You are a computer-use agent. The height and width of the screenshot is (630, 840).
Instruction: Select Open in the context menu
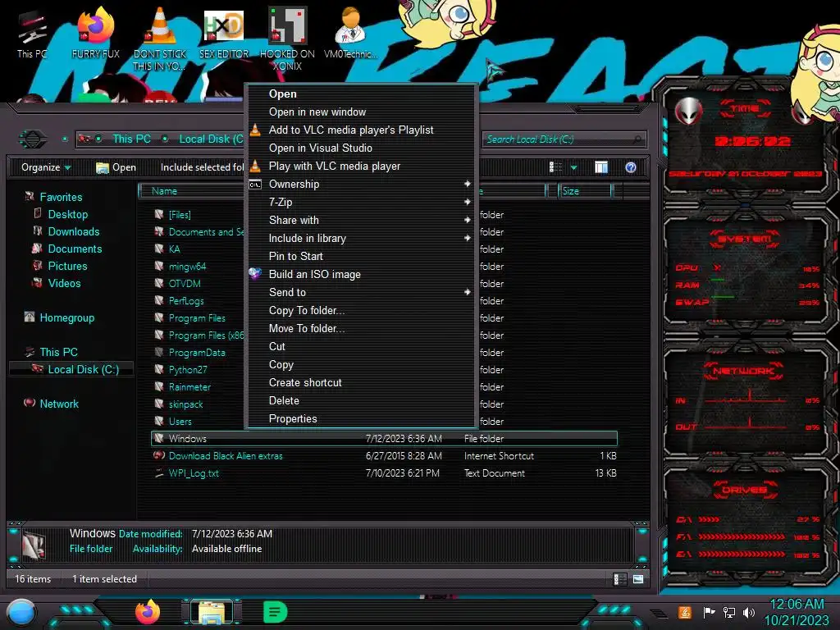pos(361,94)
